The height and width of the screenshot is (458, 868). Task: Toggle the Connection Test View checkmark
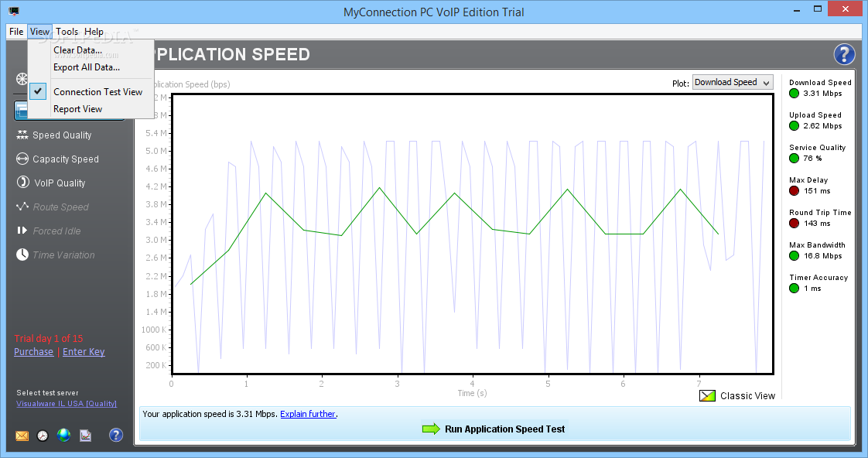click(38, 91)
